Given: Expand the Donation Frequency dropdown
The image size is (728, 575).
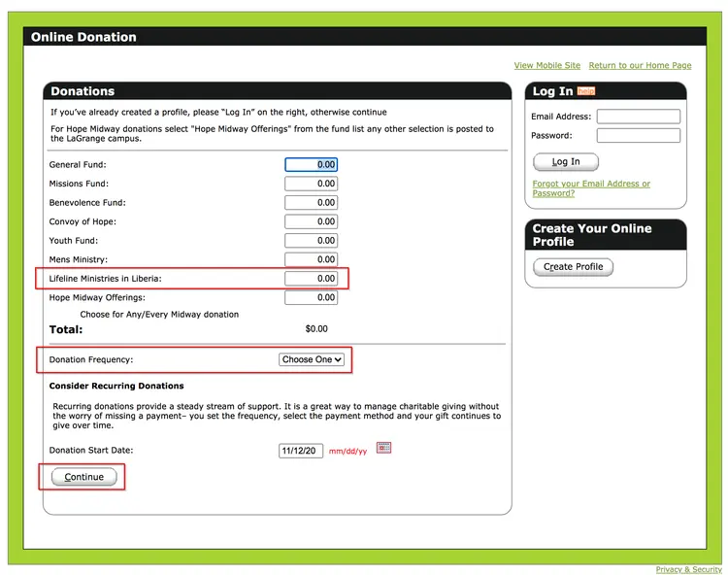Looking at the screenshot, I should (312, 359).
